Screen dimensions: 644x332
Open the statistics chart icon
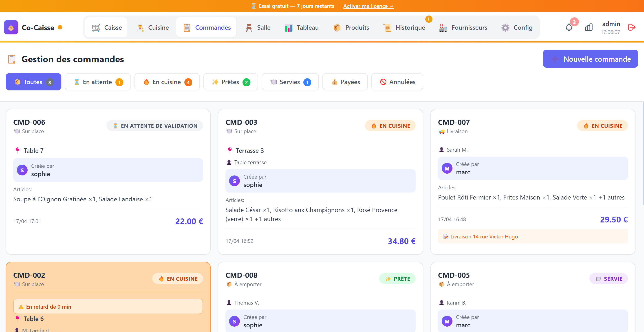(x=589, y=27)
